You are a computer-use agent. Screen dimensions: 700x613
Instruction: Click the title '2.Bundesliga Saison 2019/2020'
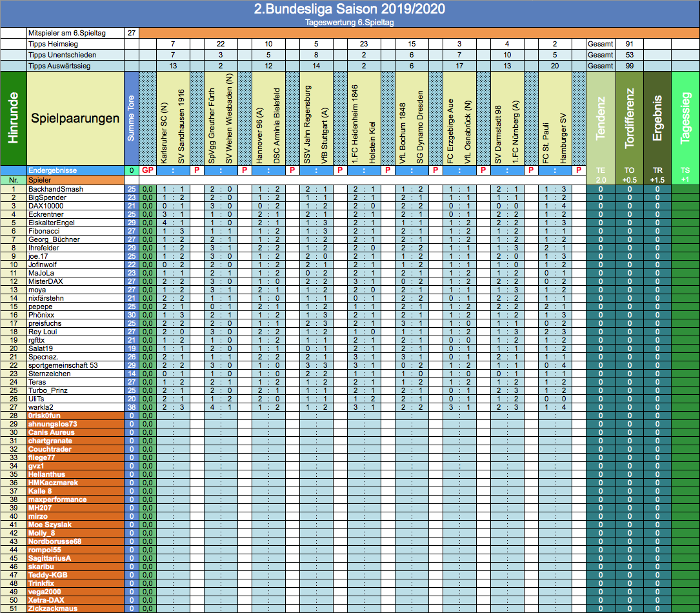(349, 9)
